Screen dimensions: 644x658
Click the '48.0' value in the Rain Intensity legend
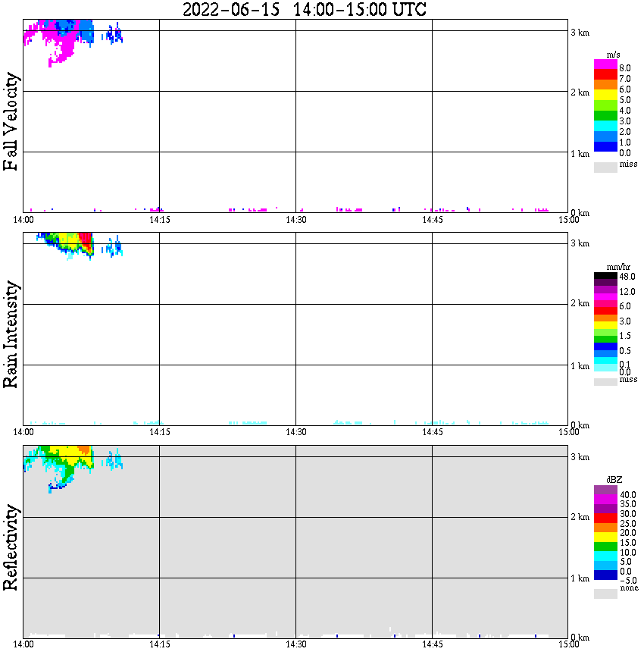pos(627,277)
